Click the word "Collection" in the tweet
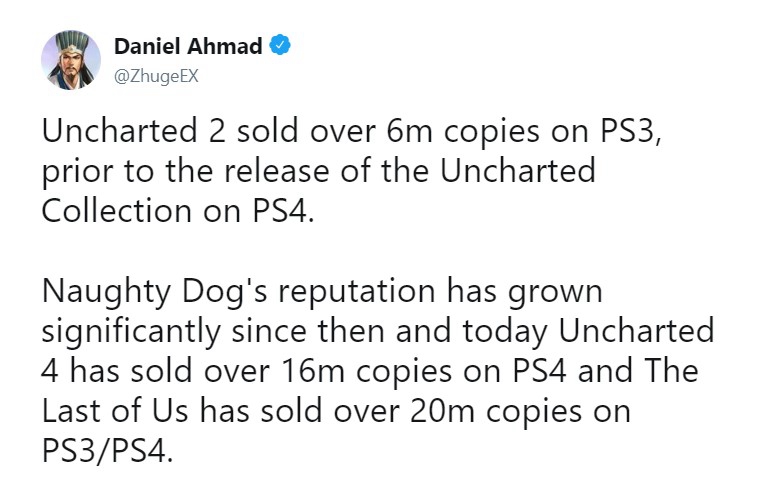This screenshot has width=764, height=484. click(116, 211)
